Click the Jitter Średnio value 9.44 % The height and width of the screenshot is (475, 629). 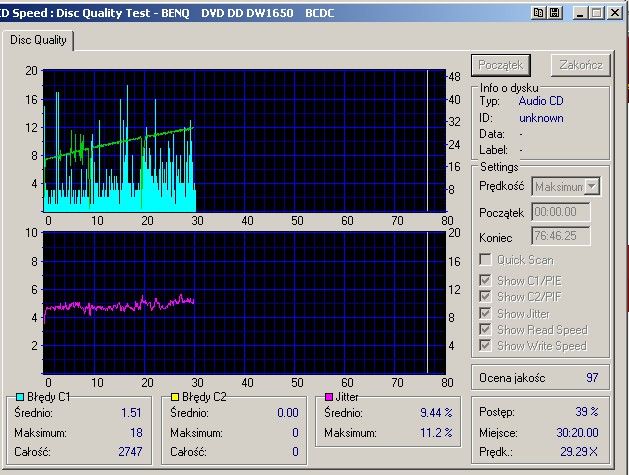click(x=436, y=413)
